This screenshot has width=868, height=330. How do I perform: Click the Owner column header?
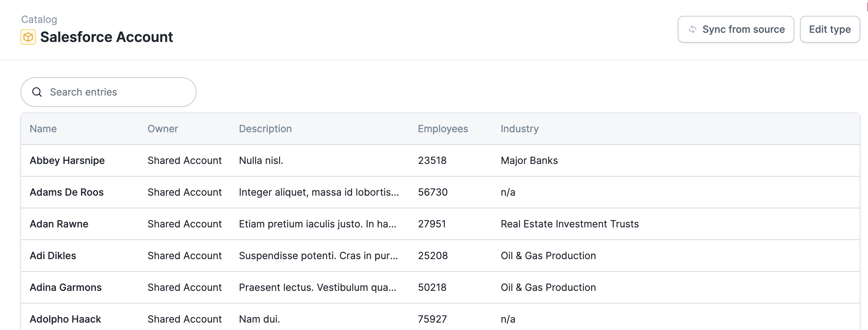163,129
